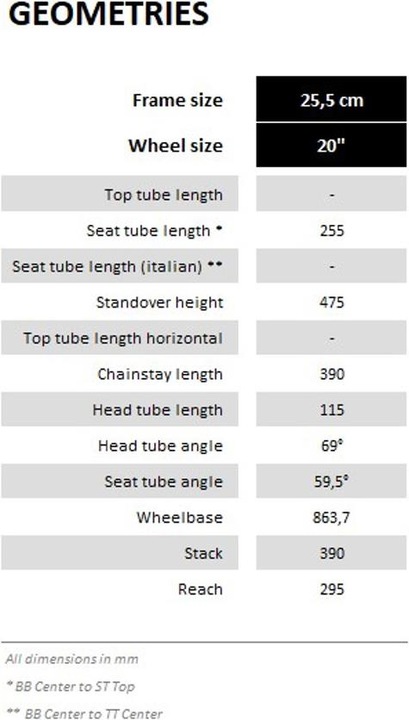Select the Chainstay length value 390
Viewport: 409px width, 720px height.
click(x=331, y=374)
